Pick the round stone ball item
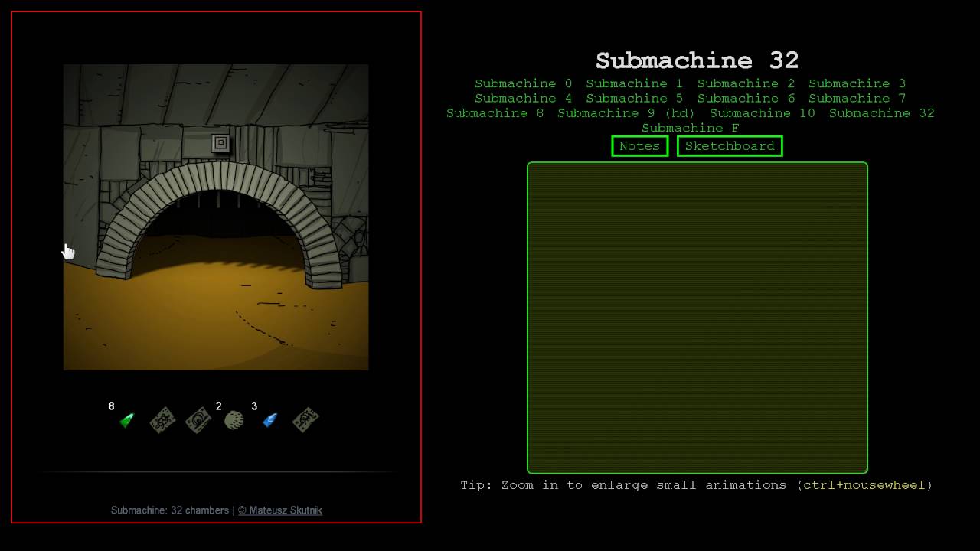This screenshot has width=980, height=551. 234,420
